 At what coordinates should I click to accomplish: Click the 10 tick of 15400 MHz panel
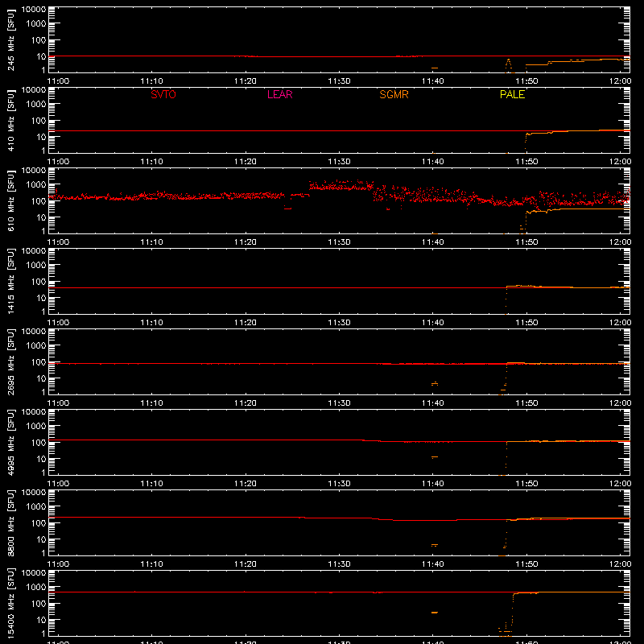[x=41, y=620]
